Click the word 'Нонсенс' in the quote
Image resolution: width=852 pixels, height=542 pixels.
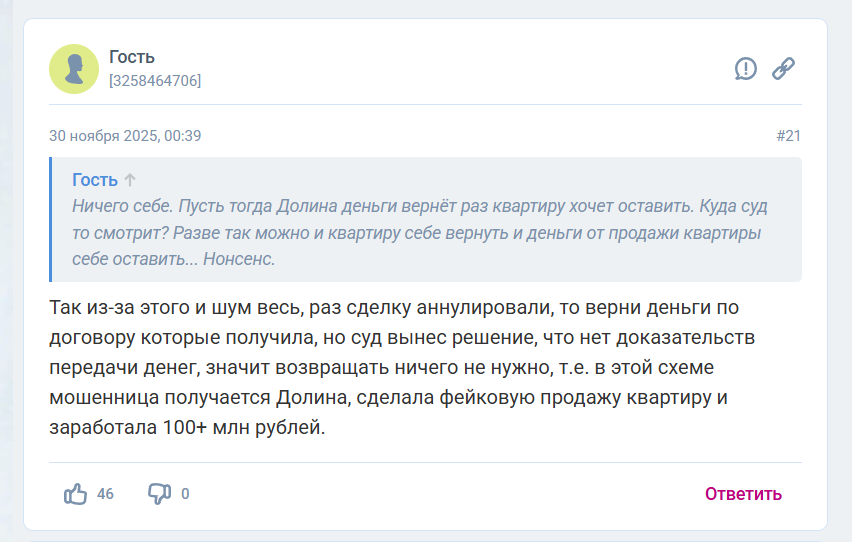(238, 259)
